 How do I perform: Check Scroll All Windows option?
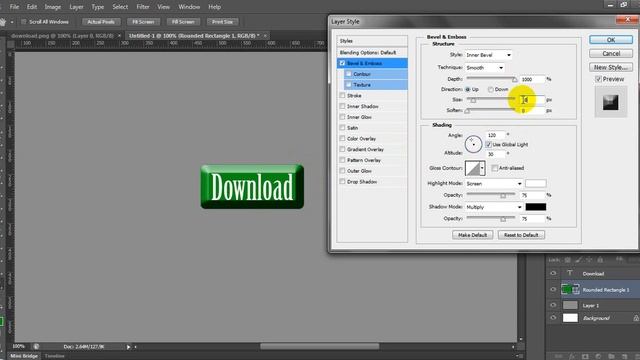tap(24, 22)
